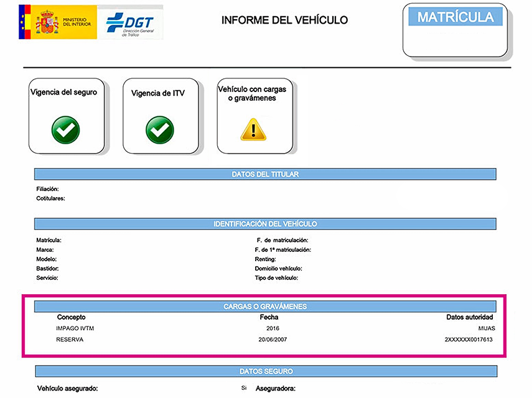Open the Vehículo con cargas o gravámenes card
The height and width of the screenshot is (398, 532).
pyautogui.click(x=254, y=116)
